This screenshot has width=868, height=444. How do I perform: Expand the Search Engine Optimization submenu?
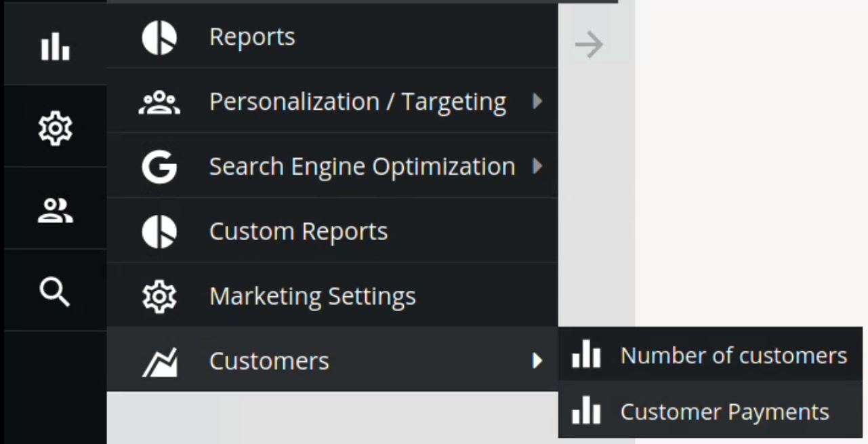[x=537, y=165]
